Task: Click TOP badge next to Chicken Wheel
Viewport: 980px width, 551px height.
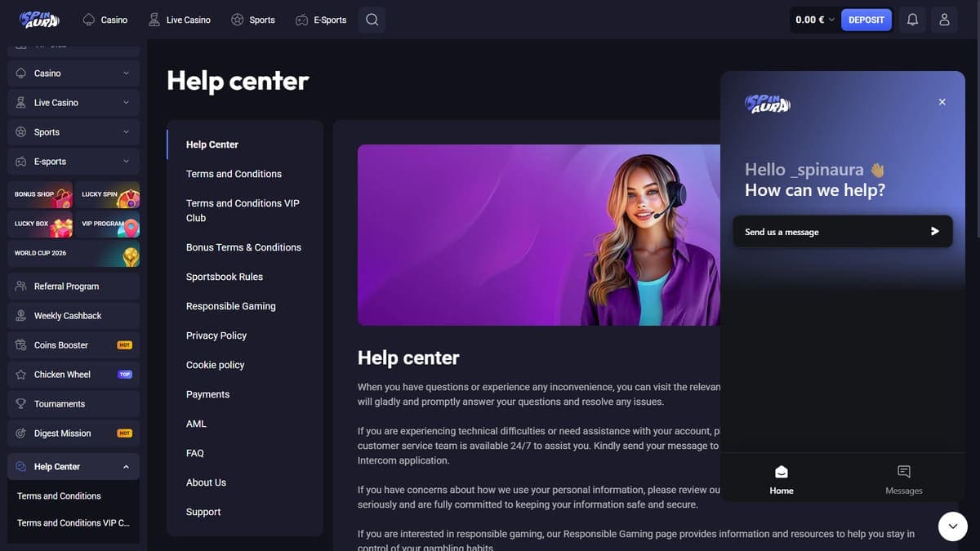Action: point(125,375)
